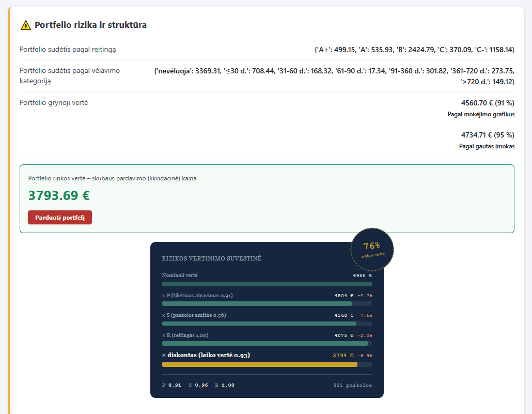Click the 76% rinkos vertė badge
The height and width of the screenshot is (414, 532).
click(372, 250)
